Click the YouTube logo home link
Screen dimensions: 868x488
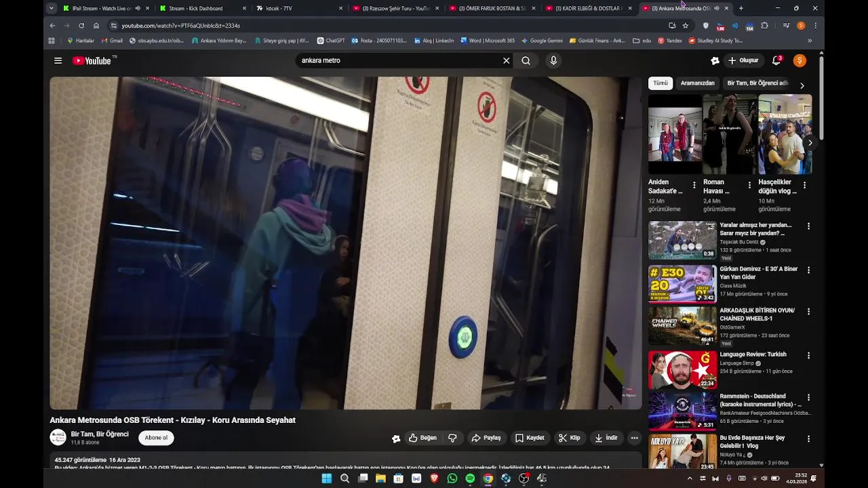pos(92,60)
